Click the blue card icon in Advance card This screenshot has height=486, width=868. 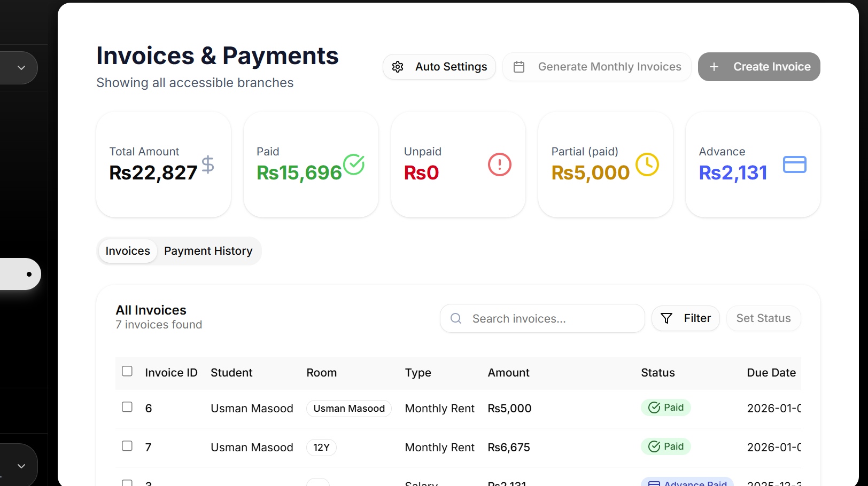click(x=794, y=164)
